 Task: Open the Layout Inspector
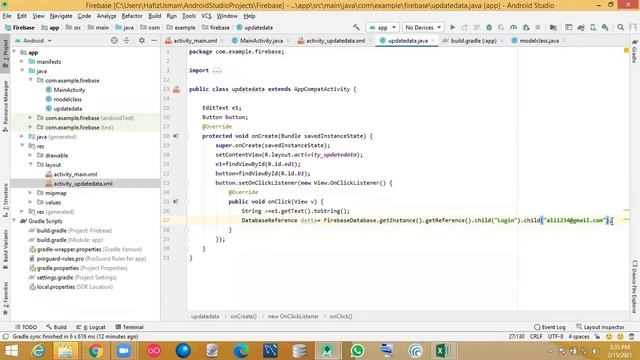[x=600, y=327]
